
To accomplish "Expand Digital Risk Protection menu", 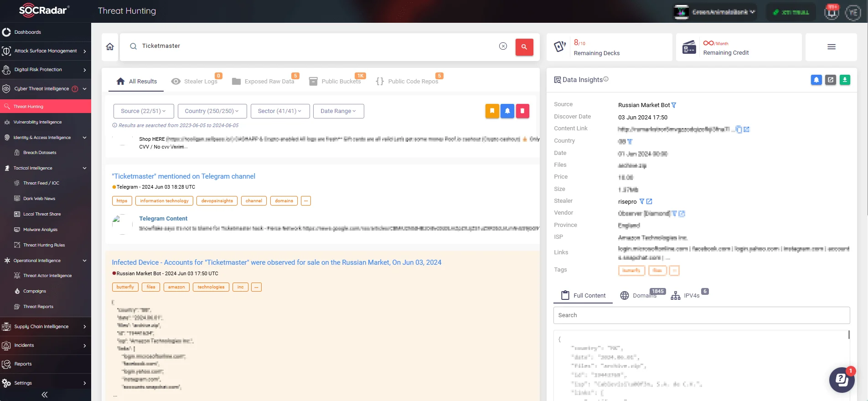I will pyautogui.click(x=46, y=70).
